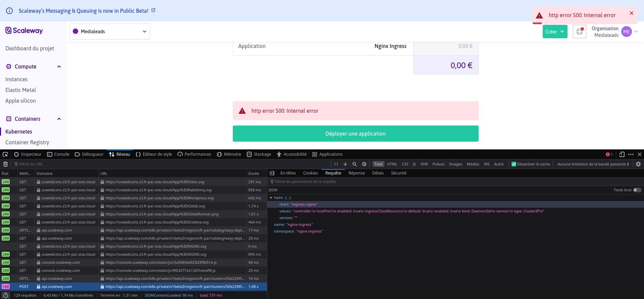Go to Dashboard du projet

pos(30,48)
